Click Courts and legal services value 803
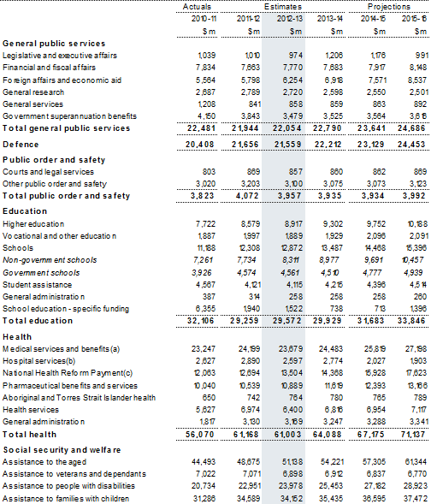Image resolution: width=431 pixels, height=504 pixels. click(209, 172)
